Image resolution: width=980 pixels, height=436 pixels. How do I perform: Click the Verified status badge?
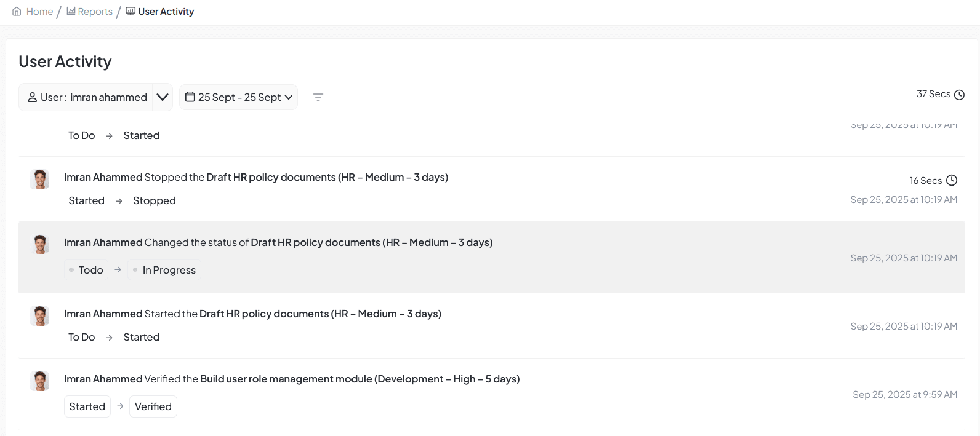pyautogui.click(x=153, y=406)
